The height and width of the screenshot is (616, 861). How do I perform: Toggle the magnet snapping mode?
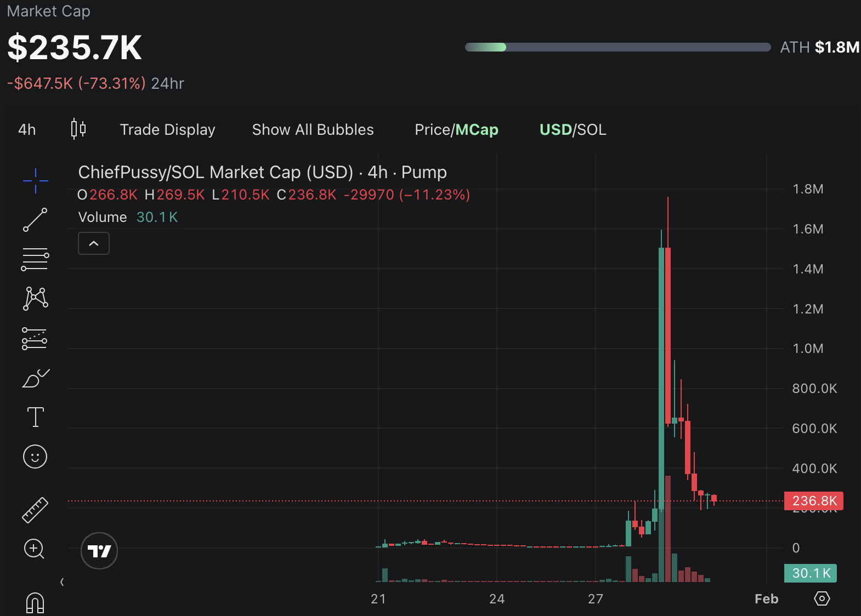coord(35,603)
